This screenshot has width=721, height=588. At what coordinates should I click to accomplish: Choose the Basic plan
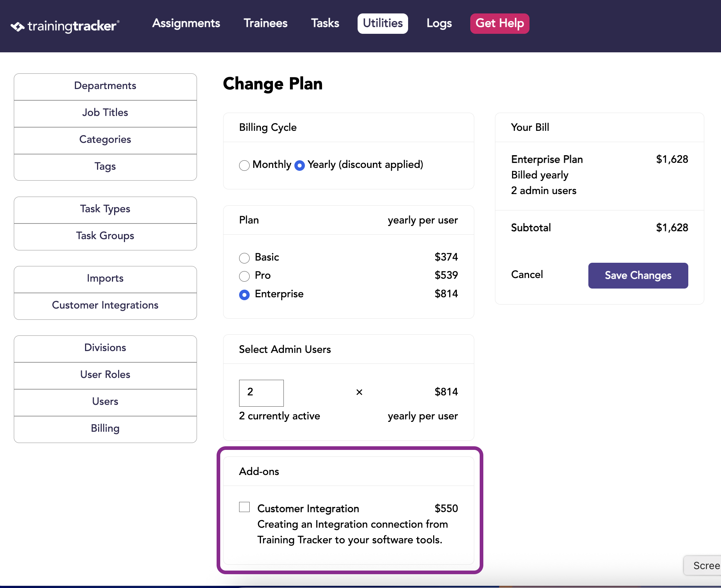click(x=244, y=258)
